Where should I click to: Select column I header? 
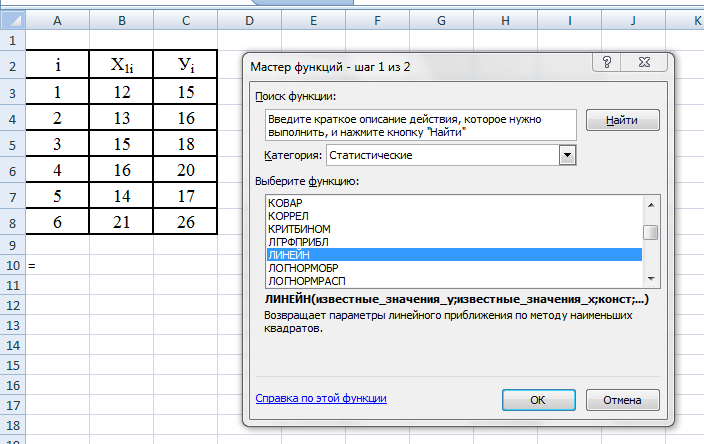(570, 21)
